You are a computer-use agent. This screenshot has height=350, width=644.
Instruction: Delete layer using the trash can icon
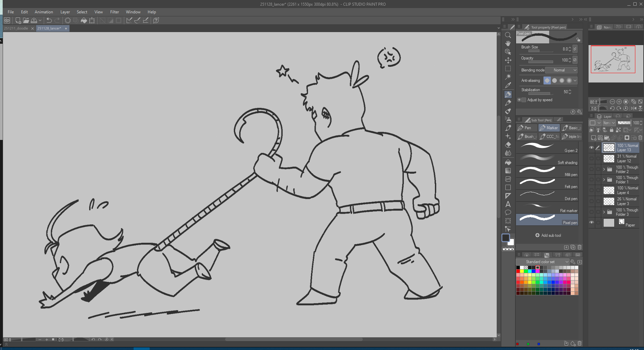[640, 138]
